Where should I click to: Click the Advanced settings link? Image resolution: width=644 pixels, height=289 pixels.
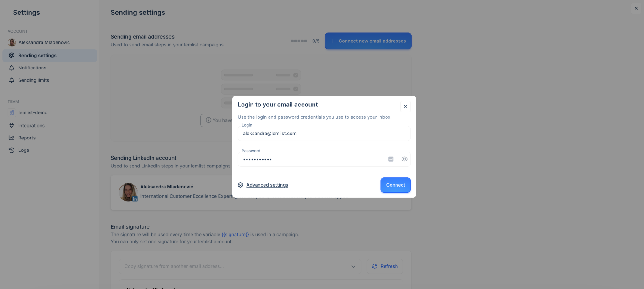coord(267,185)
